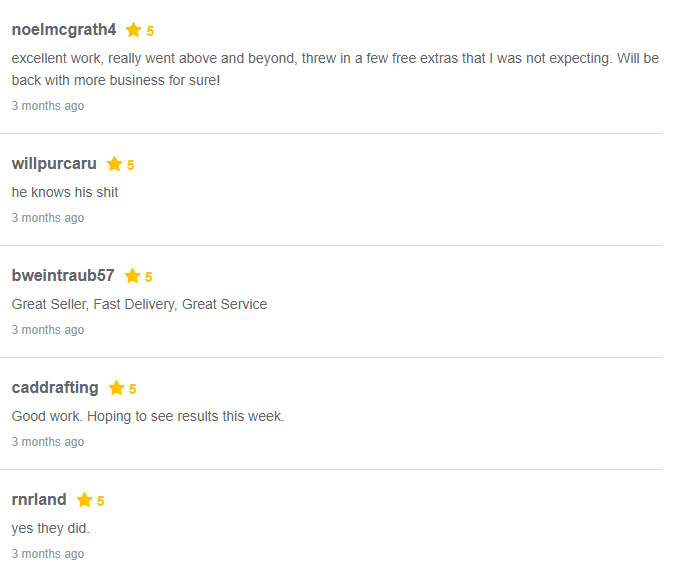Open the caddrafting reviewer profile

point(55,388)
